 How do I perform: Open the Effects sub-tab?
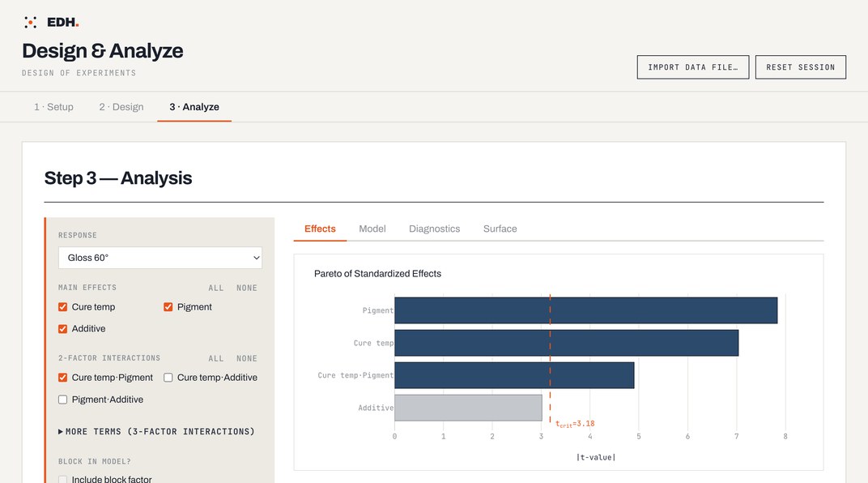coord(320,229)
